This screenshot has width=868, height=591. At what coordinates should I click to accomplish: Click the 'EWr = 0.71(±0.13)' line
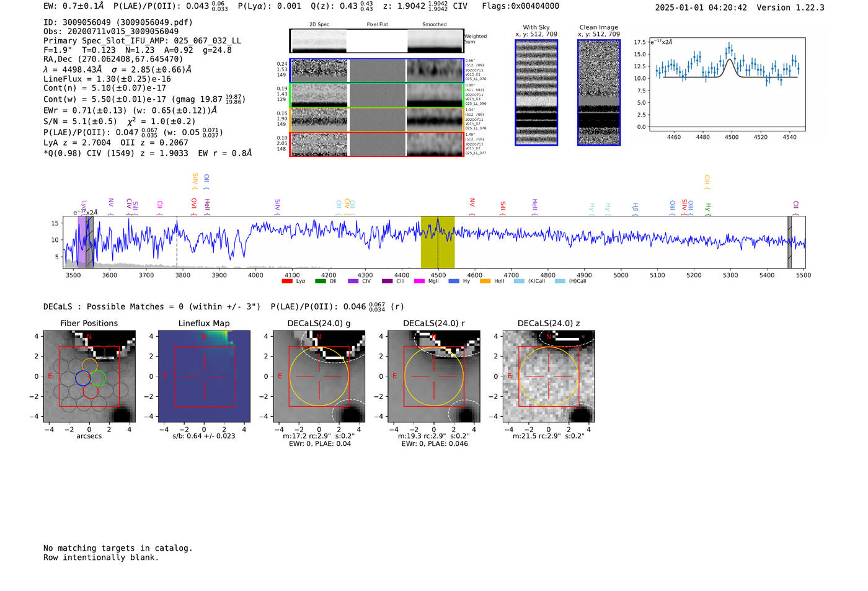click(x=130, y=111)
